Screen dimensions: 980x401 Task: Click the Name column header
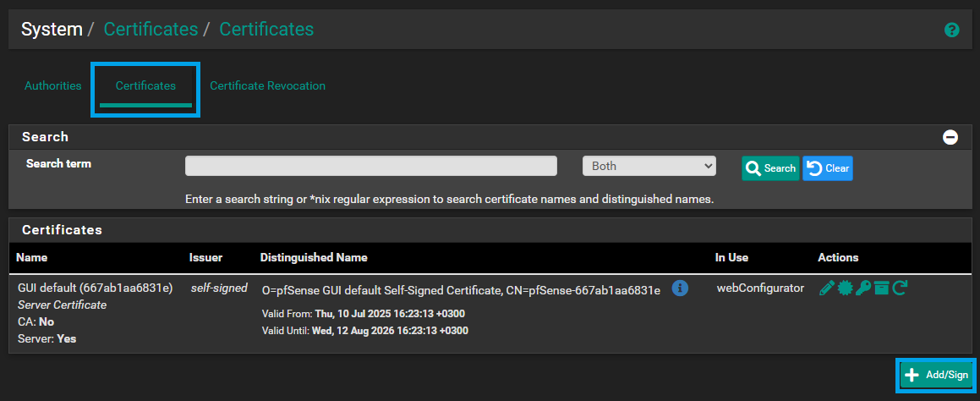(x=32, y=258)
